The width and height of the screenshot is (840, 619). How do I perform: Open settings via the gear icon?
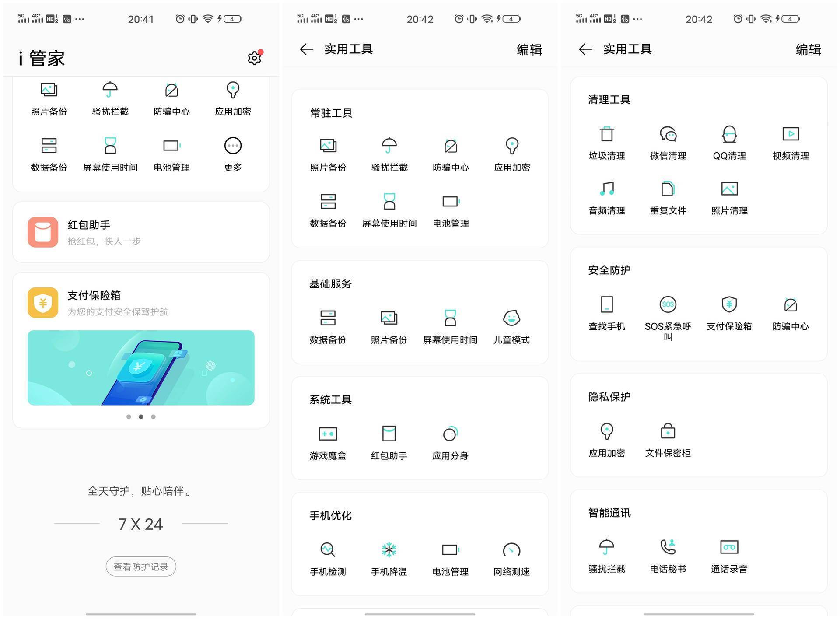click(x=254, y=57)
